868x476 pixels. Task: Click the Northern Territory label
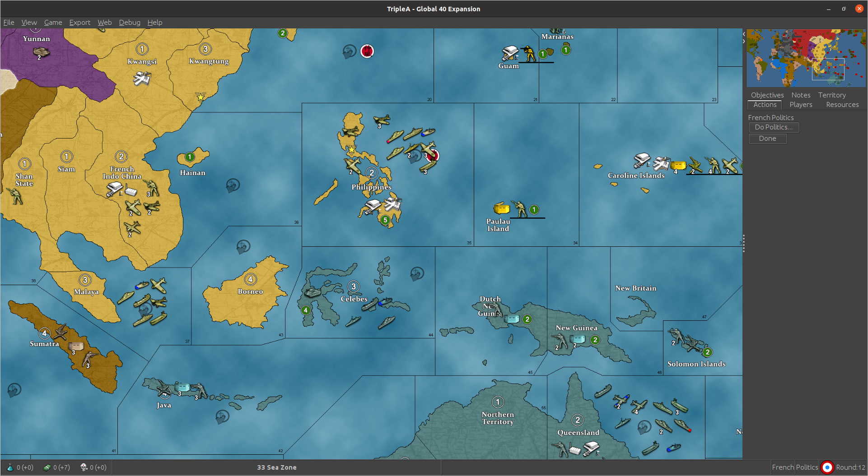497,418
